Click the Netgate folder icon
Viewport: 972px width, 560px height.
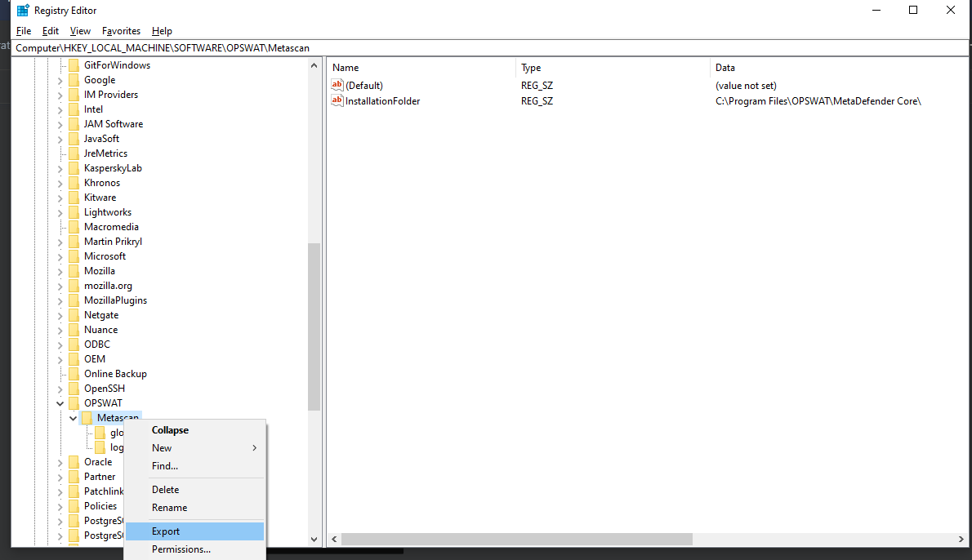click(x=74, y=315)
